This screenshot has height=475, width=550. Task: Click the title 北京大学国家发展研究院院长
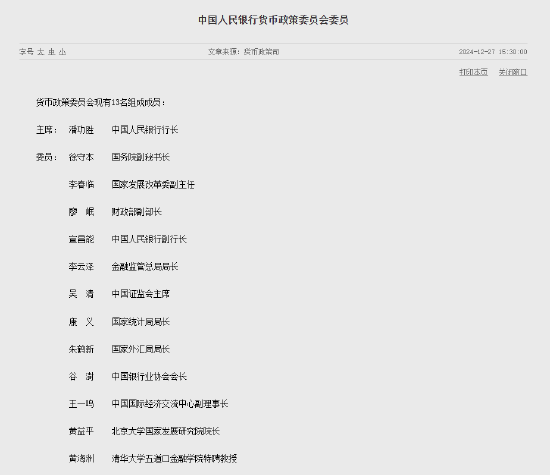pyautogui.click(x=166, y=431)
